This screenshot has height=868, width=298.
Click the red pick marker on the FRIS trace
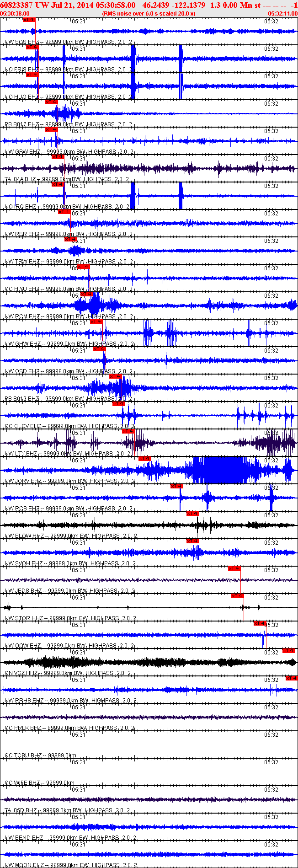[x=32, y=47]
